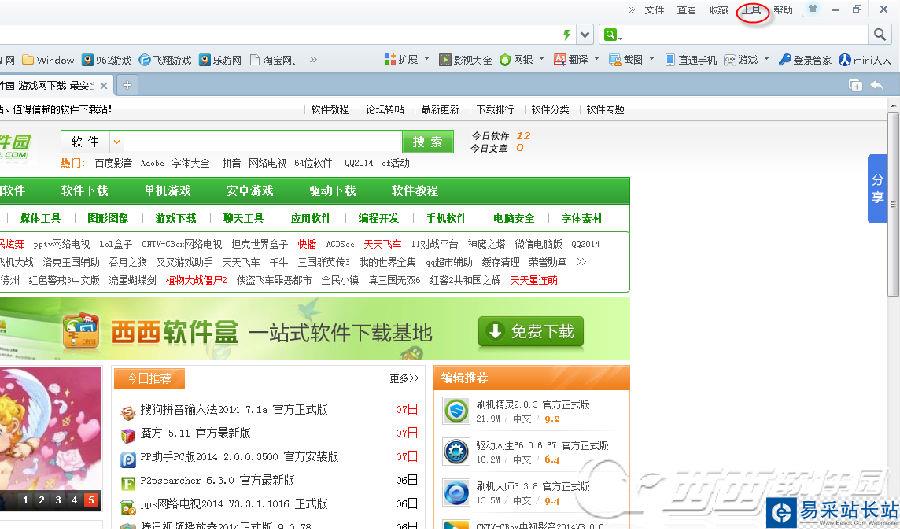
Task: Click the green 搜索 button
Action: [428, 142]
